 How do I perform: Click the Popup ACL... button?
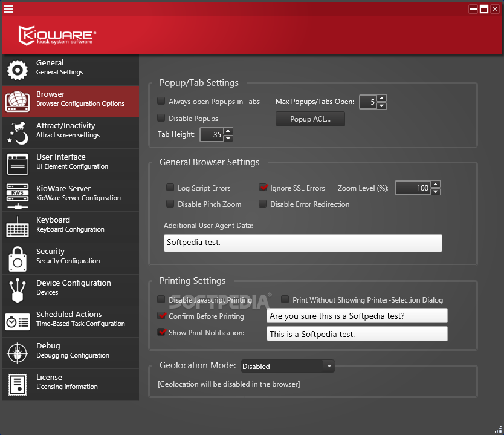pos(310,119)
